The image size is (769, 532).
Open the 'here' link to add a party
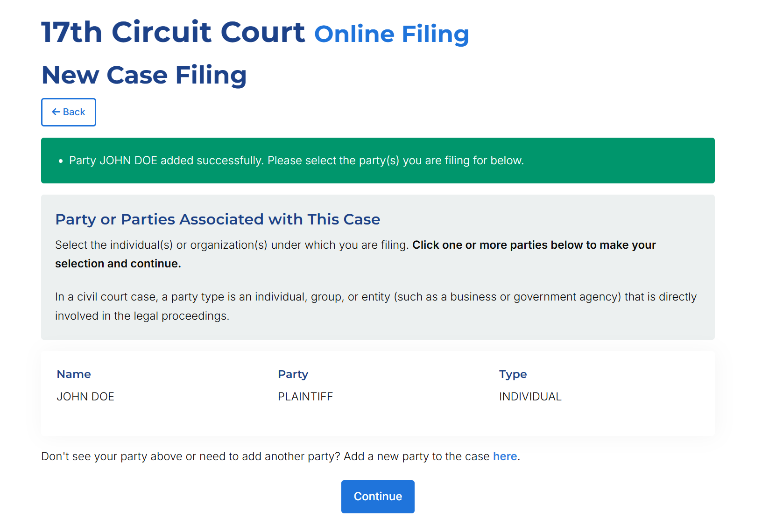coord(505,456)
